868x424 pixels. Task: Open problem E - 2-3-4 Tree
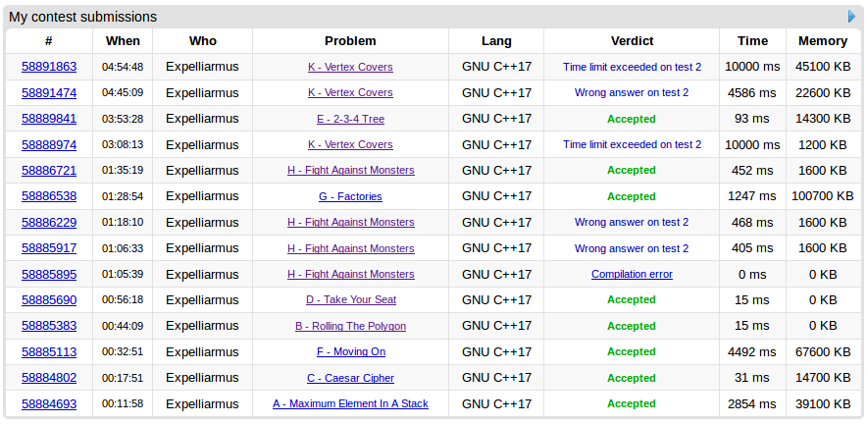[x=350, y=119]
